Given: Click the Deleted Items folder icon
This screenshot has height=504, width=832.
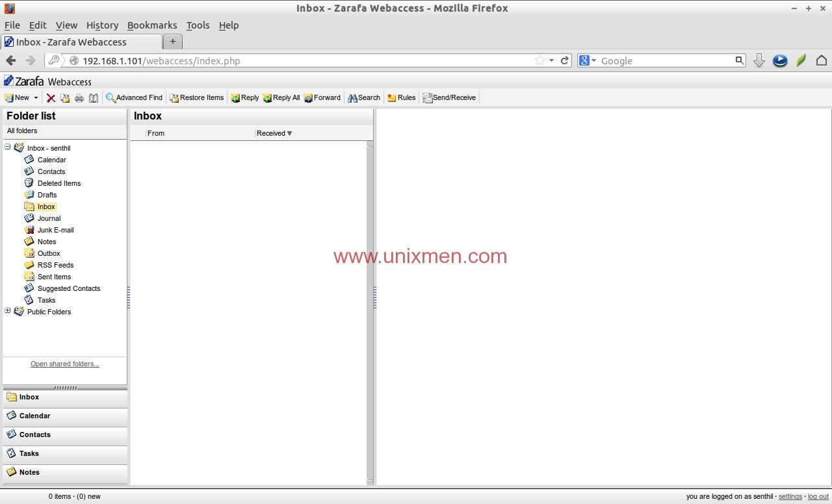Looking at the screenshot, I should coord(29,183).
